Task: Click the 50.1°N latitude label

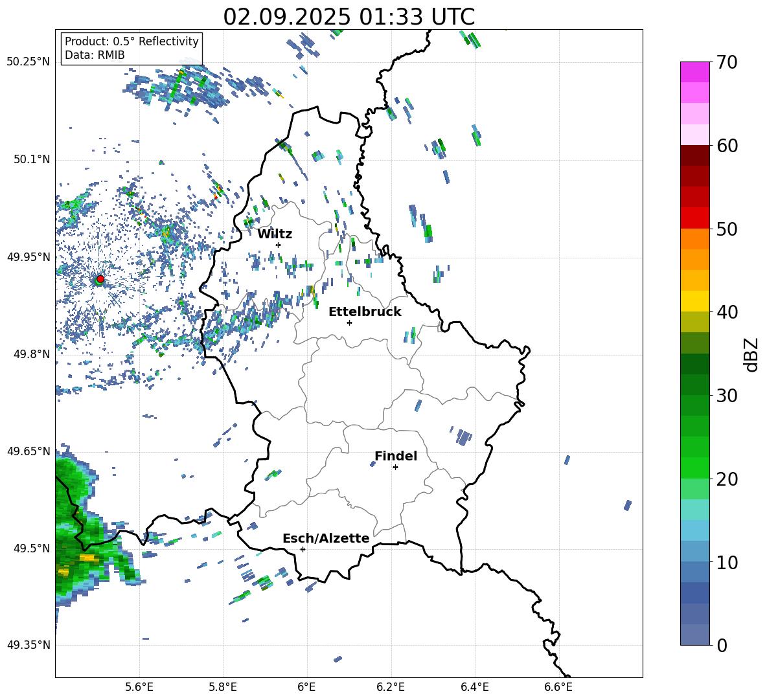Action: coord(32,159)
